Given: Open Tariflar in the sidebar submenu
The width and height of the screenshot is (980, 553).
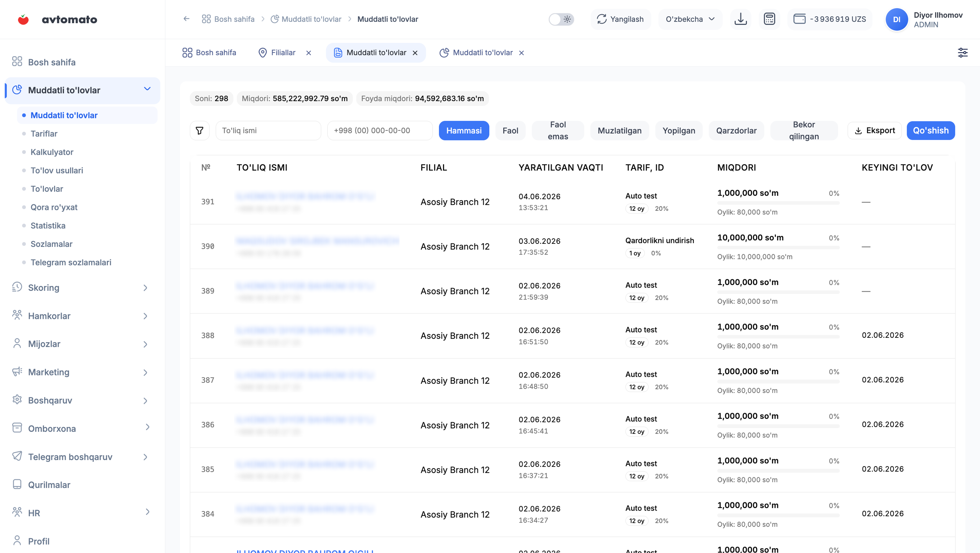Looking at the screenshot, I should click(44, 133).
